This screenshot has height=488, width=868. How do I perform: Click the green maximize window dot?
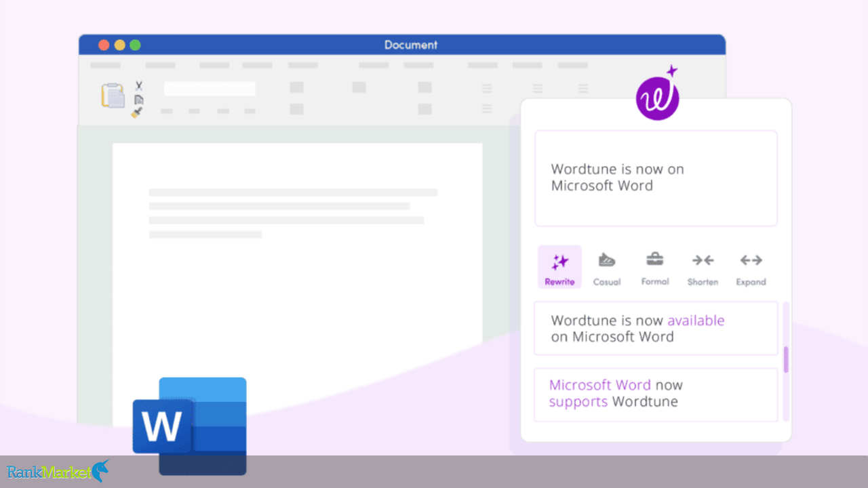pos(135,45)
